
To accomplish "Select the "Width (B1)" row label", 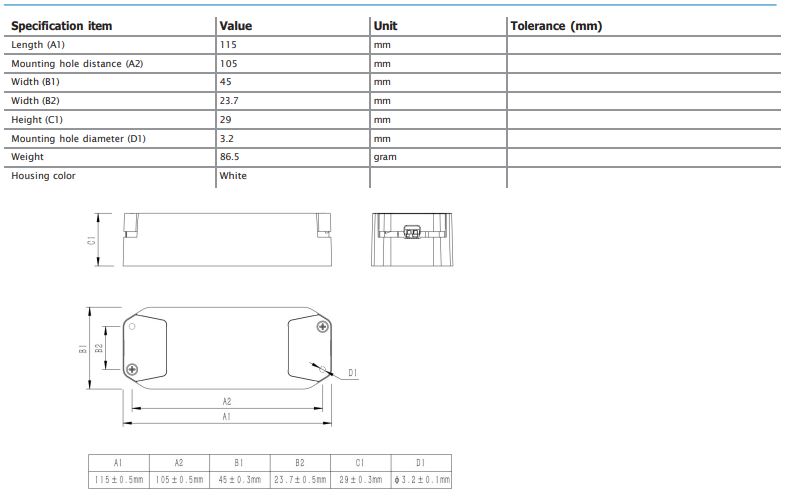I will (35, 82).
